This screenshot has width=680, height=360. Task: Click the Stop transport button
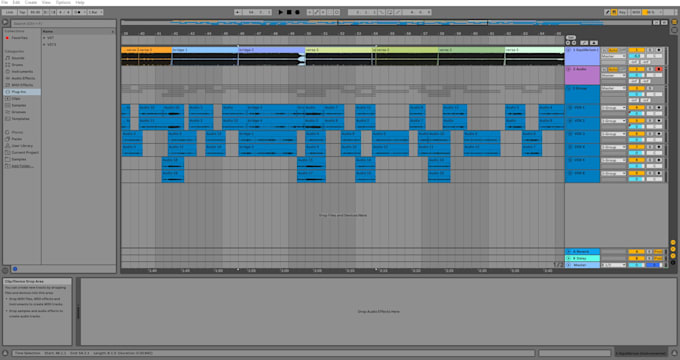289,12
